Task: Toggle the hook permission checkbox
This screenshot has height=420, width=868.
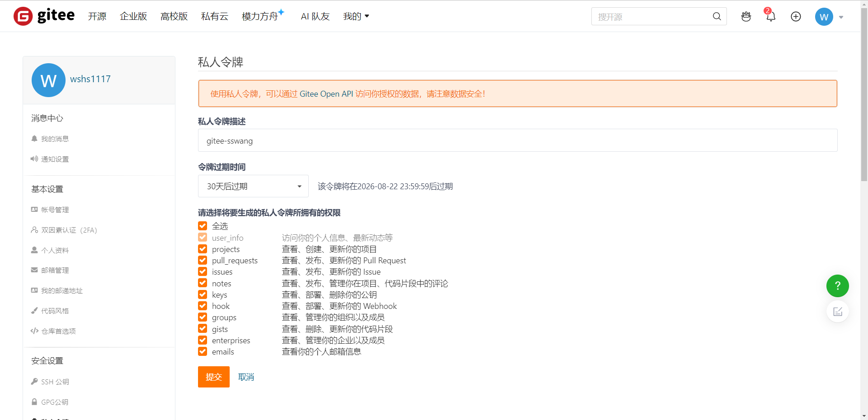Action: [203, 306]
